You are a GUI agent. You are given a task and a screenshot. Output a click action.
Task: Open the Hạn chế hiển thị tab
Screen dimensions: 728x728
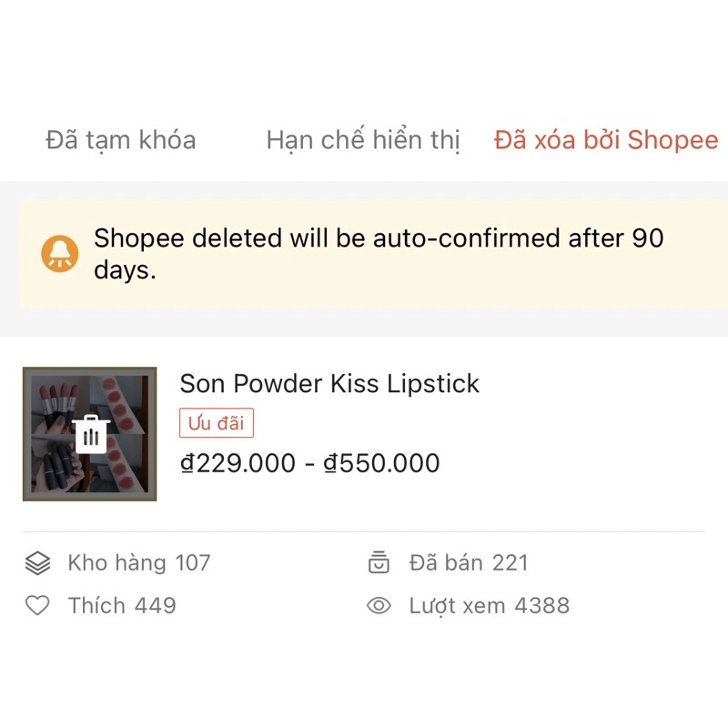[x=363, y=139]
